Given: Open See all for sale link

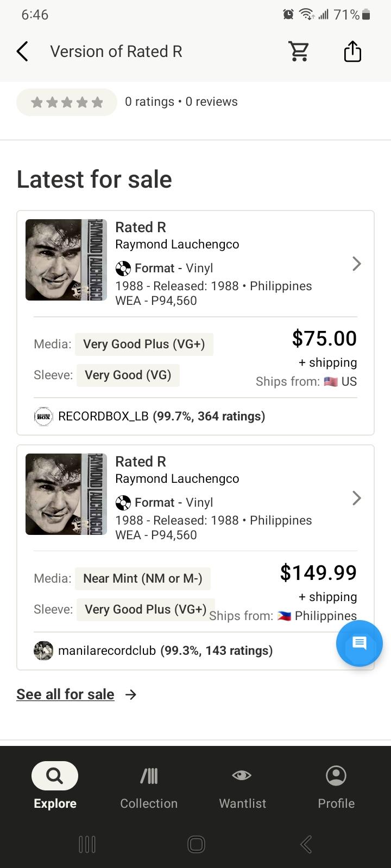Looking at the screenshot, I should 65,694.
